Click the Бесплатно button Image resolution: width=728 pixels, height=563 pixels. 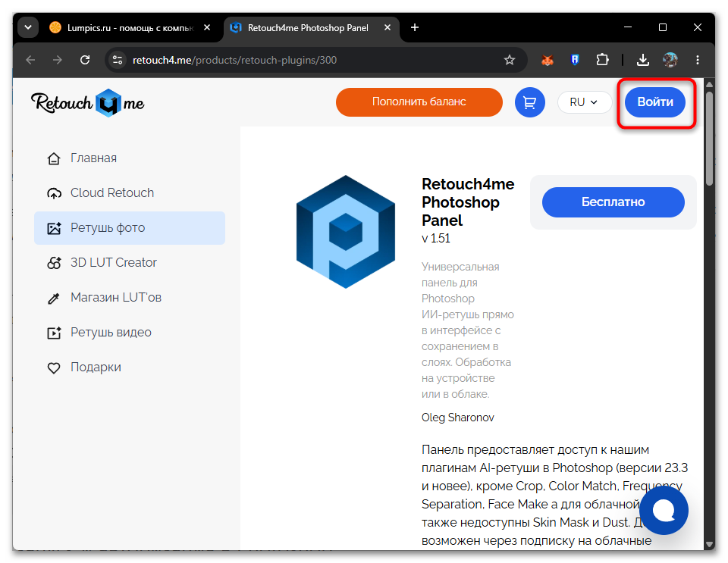click(x=613, y=202)
